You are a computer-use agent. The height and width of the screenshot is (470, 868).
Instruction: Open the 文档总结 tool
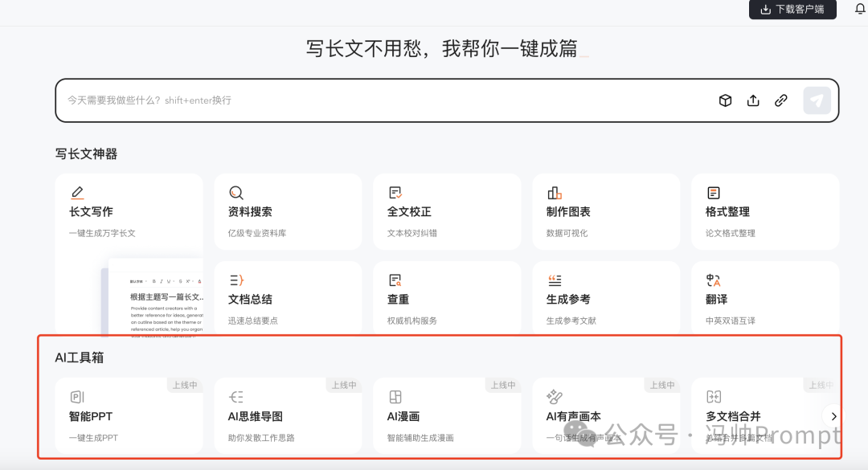coord(288,299)
